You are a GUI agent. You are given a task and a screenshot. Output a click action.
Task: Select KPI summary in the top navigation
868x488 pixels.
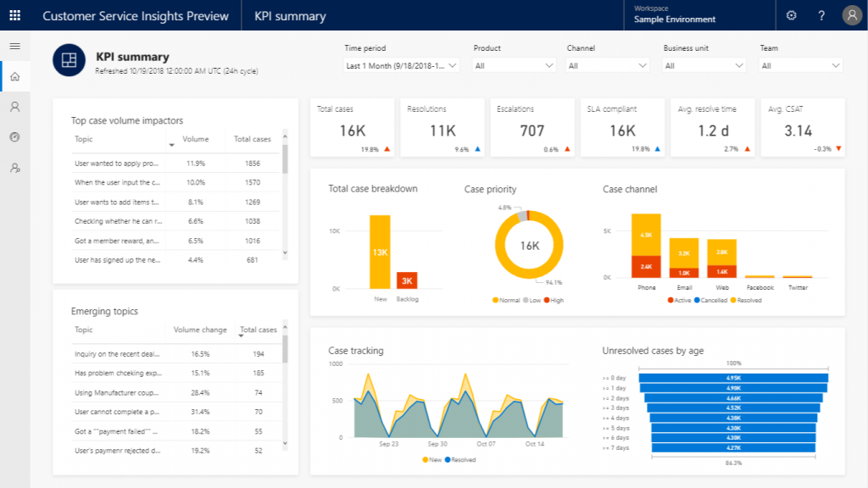288,14
